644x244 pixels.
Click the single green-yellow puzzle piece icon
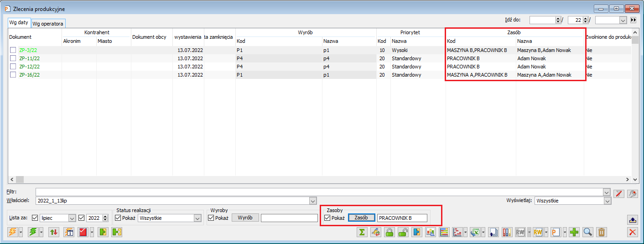click(x=103, y=232)
